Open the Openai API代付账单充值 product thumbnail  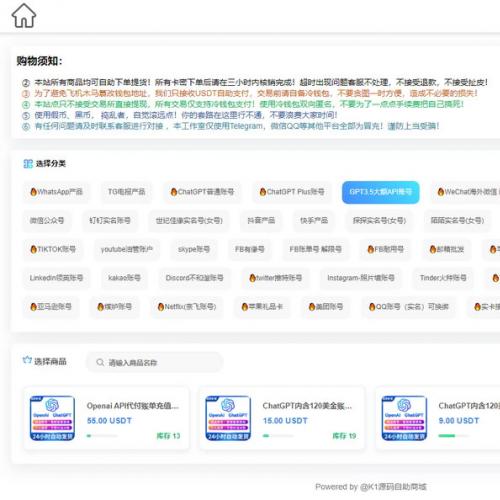pyautogui.click(x=52, y=418)
